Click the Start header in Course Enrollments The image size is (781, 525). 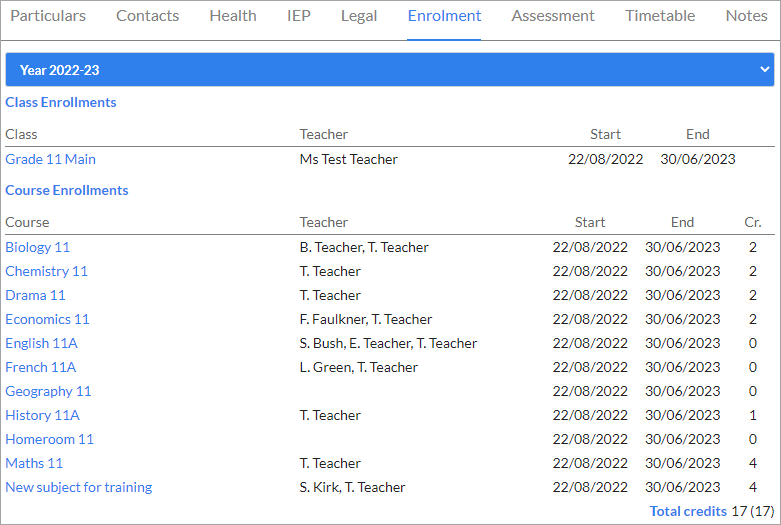coord(590,222)
